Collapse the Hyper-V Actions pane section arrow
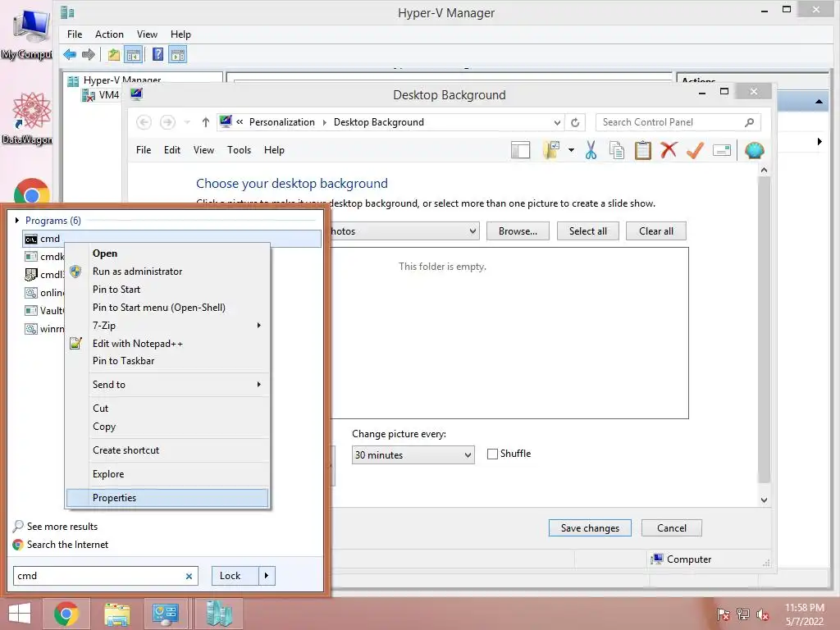This screenshot has width=840, height=630. tap(819, 101)
